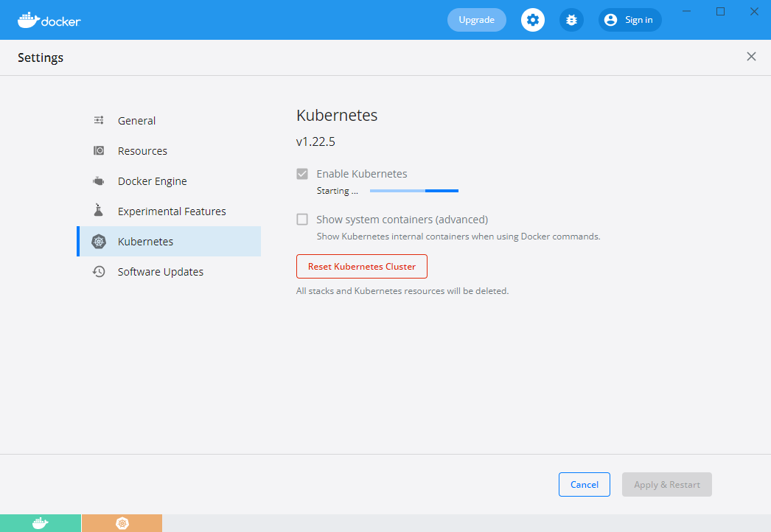Image resolution: width=771 pixels, height=532 pixels.
Task: Toggle Enable Kubernetes checkbox
Action: pyautogui.click(x=302, y=174)
